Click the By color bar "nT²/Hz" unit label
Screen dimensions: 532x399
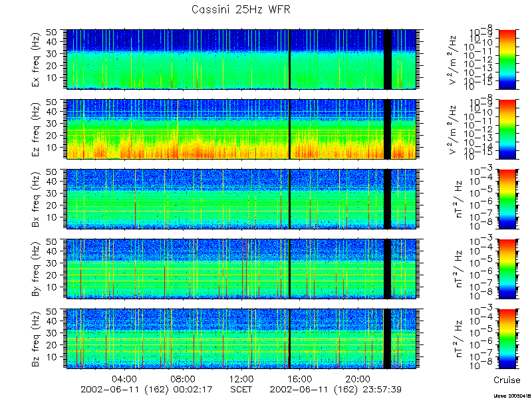tap(458, 269)
